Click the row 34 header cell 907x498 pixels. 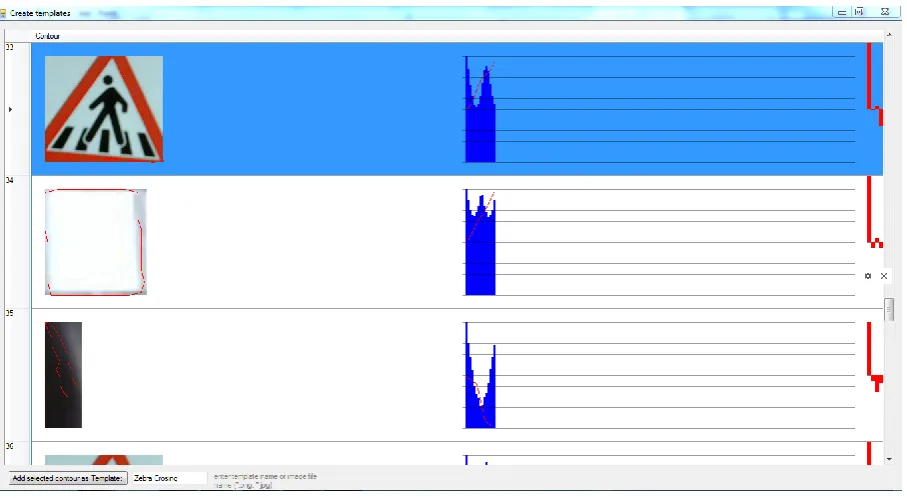click(x=17, y=242)
